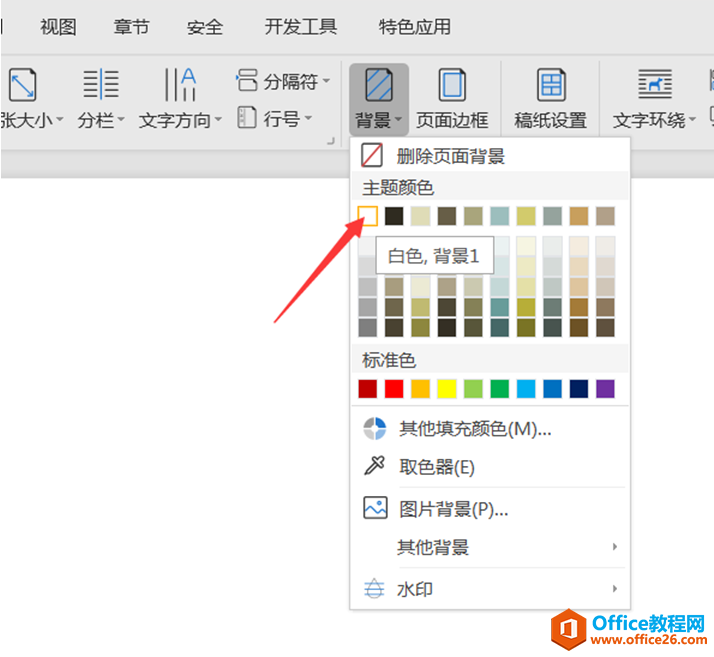Switch to the 安全 tab
The width and height of the screenshot is (714, 657).
point(204,27)
